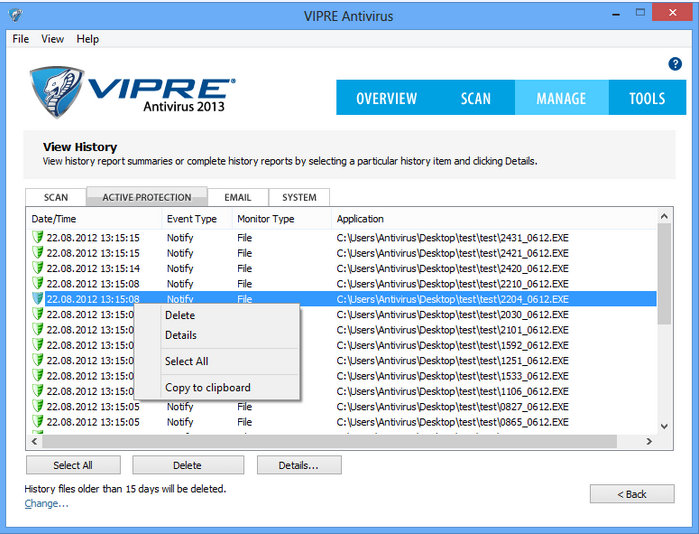This screenshot has width=699, height=534.
Task: Sort by the Date/Time column header
Action: pos(94,219)
